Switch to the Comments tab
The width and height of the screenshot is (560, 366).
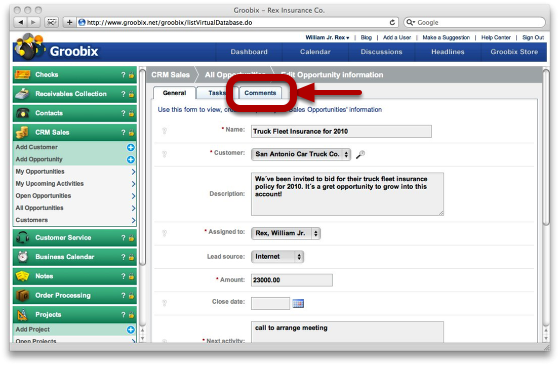[x=260, y=93]
